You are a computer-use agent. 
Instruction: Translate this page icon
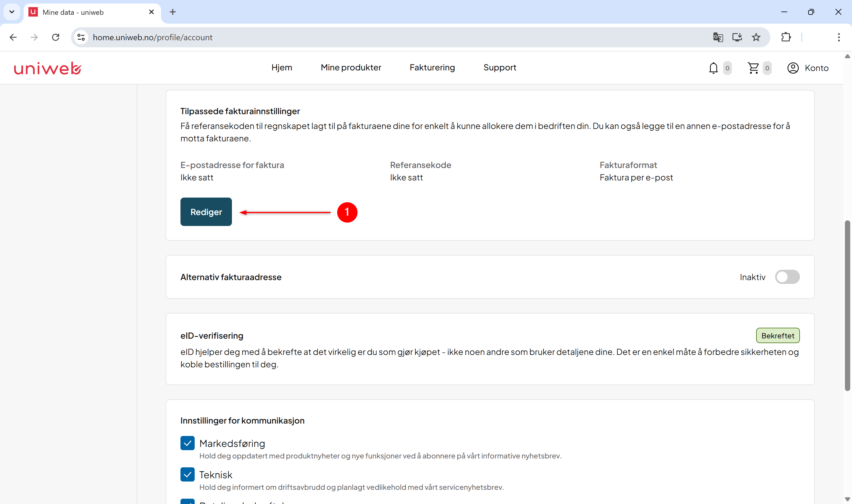(x=718, y=37)
